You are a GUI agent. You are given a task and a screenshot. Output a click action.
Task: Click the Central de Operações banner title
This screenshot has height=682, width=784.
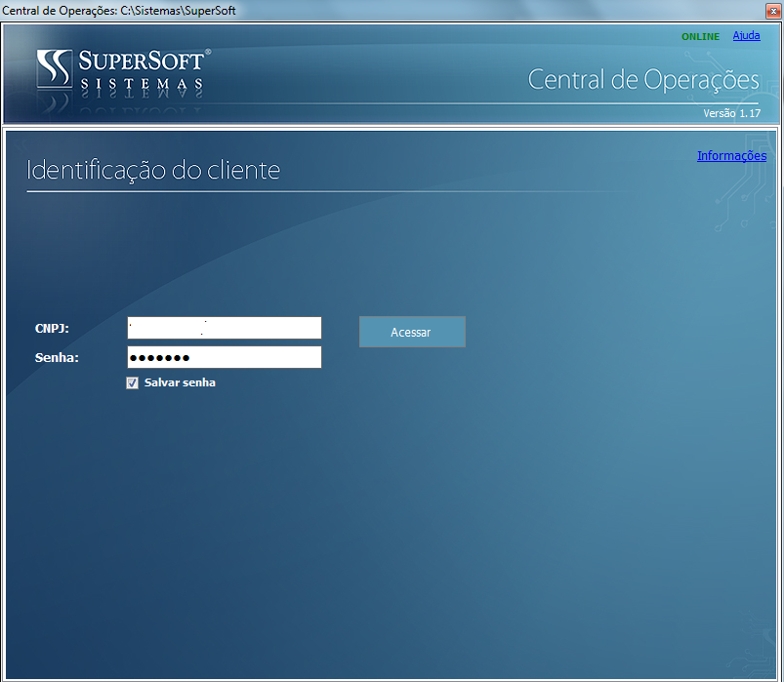click(x=643, y=80)
